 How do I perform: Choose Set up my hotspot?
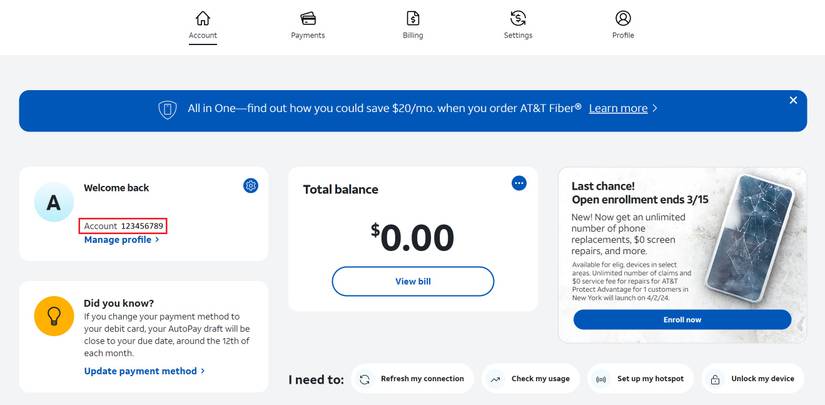[x=642, y=379]
